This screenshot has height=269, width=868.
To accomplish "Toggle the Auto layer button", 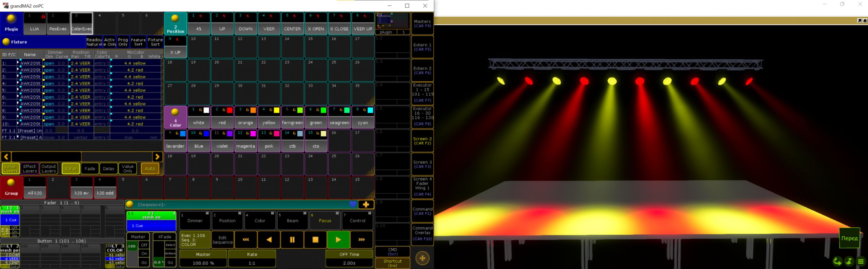I will pyautogui.click(x=150, y=169).
